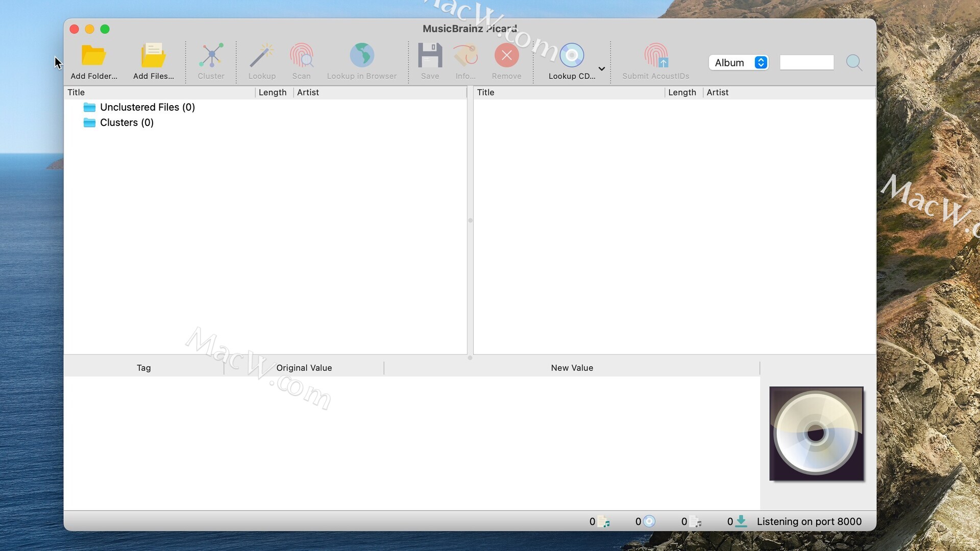Click the Lookup CD disc icon
The width and height of the screenshot is (980, 551).
572,55
